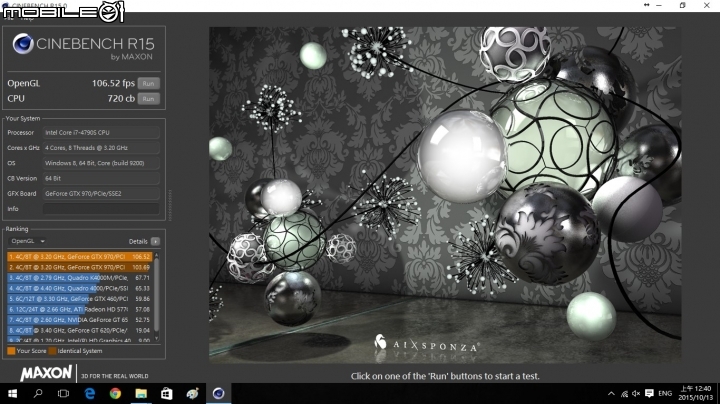Open the Action Center notifications icon
720x404 pixels.
click(649, 393)
